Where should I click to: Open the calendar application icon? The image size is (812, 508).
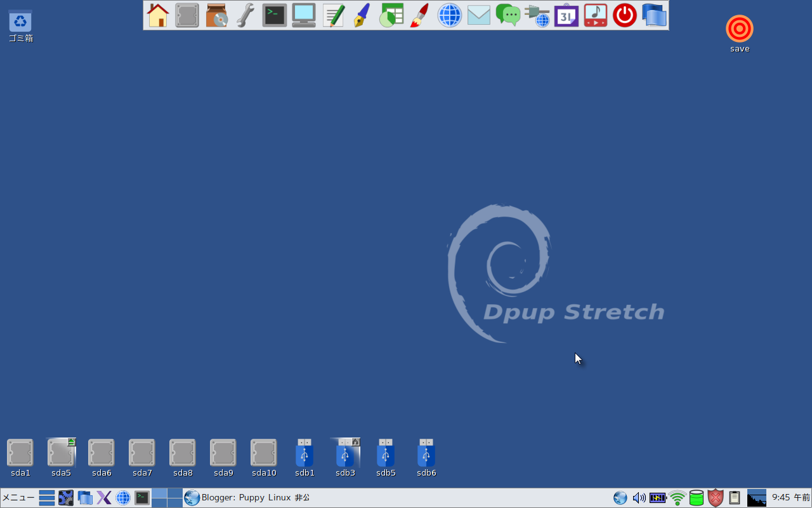tap(566, 15)
